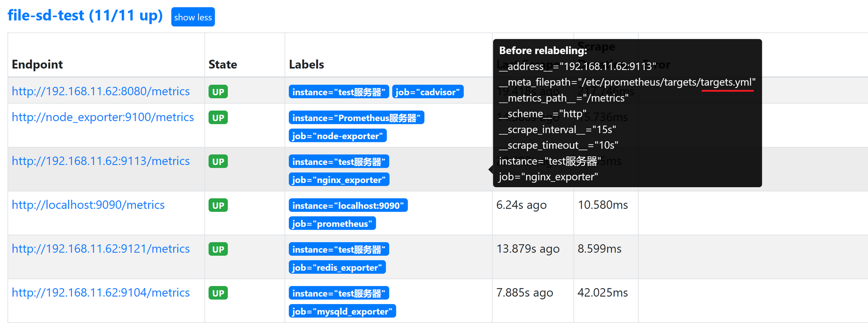Click UP badge in redis_exporter row
Viewport: 868px width, 323px height.
218,249
